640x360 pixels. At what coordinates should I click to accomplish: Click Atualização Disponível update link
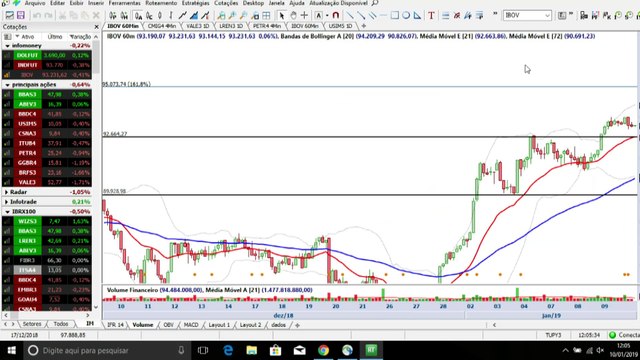338,3
